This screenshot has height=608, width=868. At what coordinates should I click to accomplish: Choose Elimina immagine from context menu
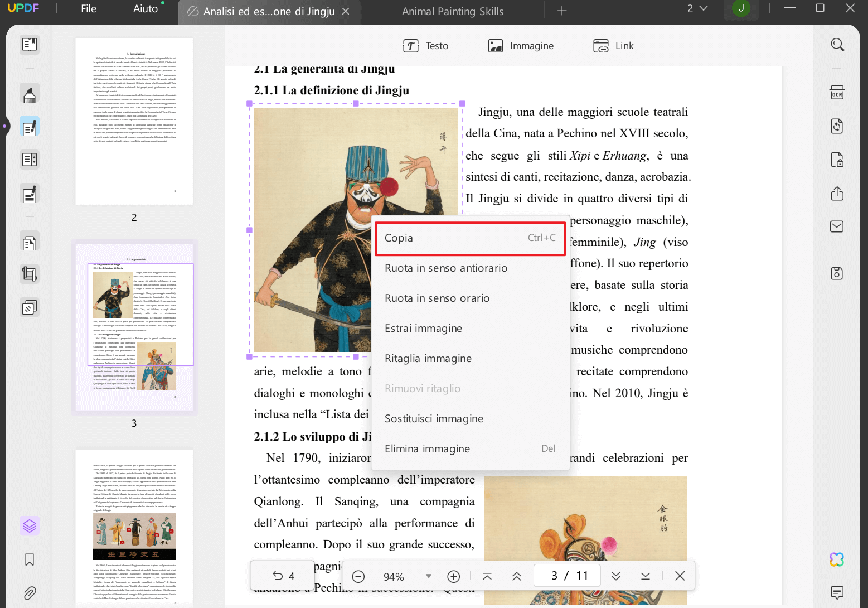tap(471, 449)
